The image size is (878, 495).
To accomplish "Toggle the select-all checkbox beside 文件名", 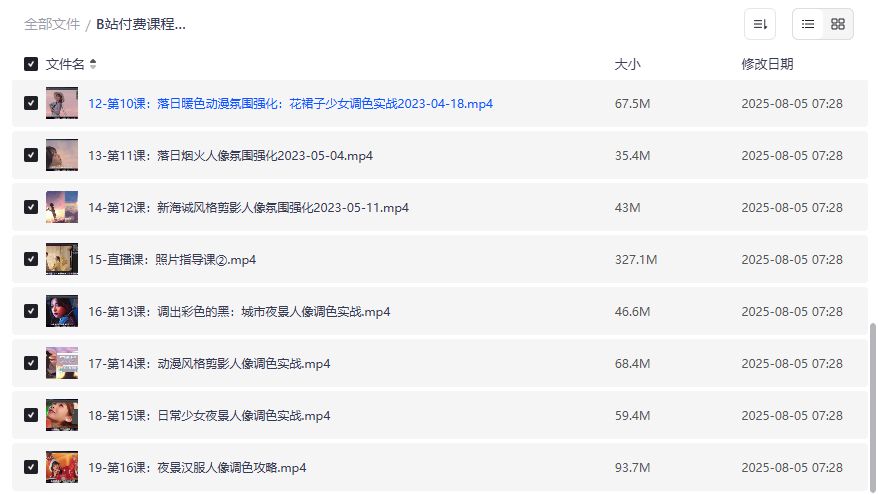I will coord(31,64).
